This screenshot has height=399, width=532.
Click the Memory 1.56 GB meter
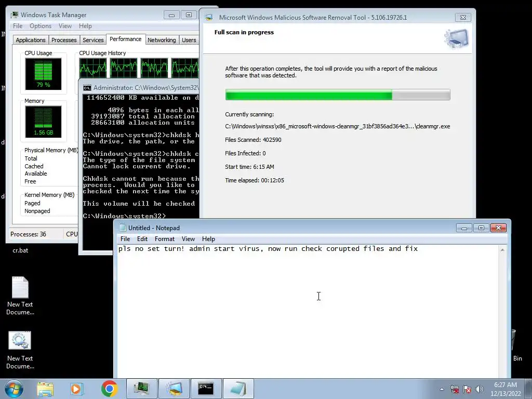[x=43, y=122]
